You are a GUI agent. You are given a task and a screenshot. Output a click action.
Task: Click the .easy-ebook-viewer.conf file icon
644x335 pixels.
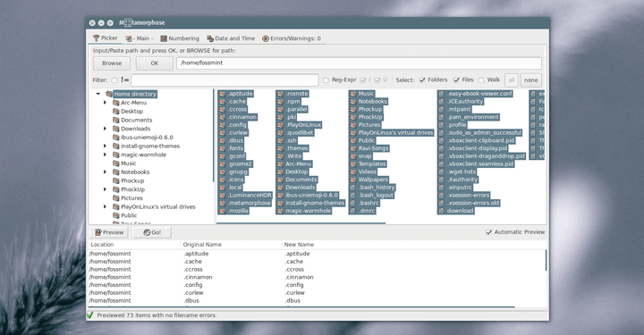[442, 94]
